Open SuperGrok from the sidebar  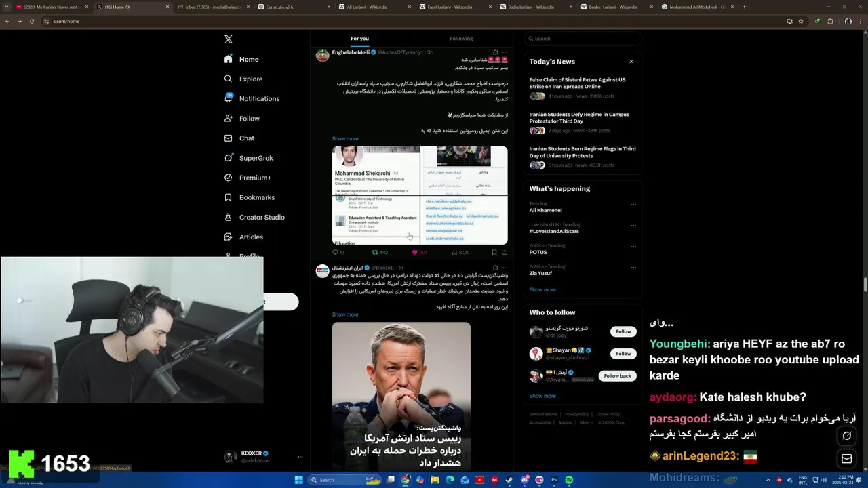[248, 158]
